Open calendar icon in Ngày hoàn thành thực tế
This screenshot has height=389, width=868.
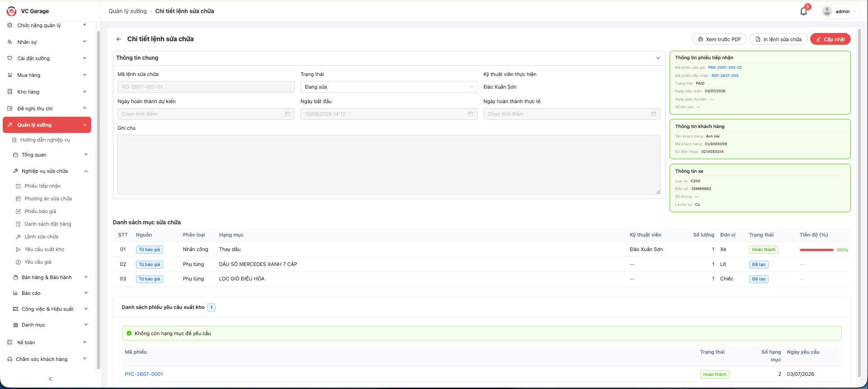point(653,114)
